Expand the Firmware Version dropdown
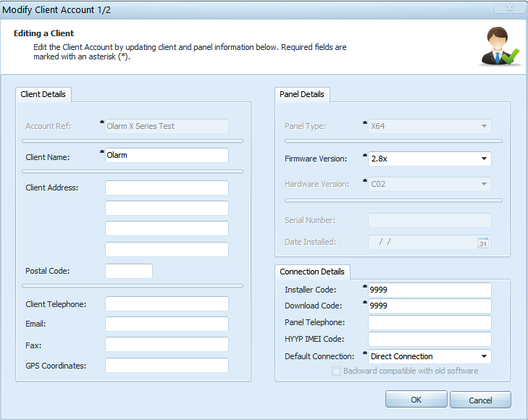Viewport: 528px width, 420px height. pyautogui.click(x=484, y=159)
